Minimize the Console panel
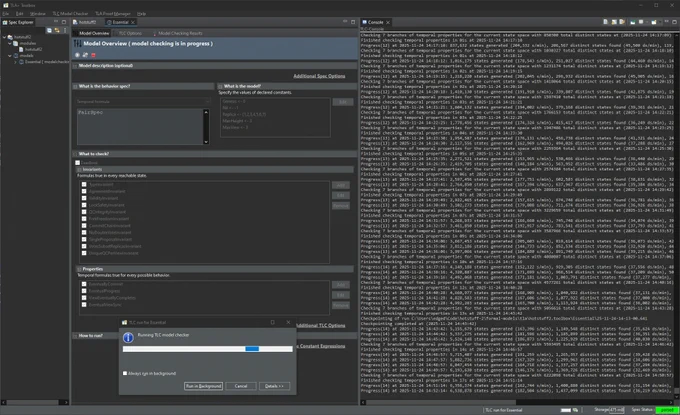The image size is (680, 415). point(667,22)
